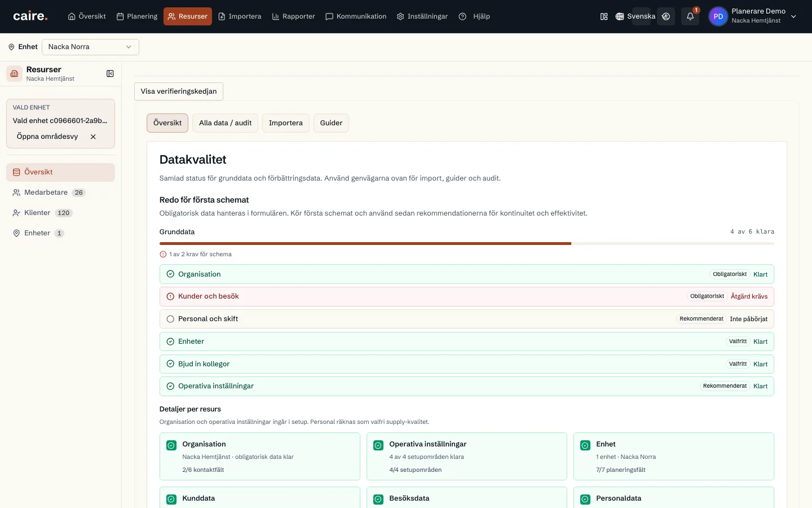Image resolution: width=812 pixels, height=508 pixels.
Task: Click the Medarbetare people icon
Action: pos(16,192)
